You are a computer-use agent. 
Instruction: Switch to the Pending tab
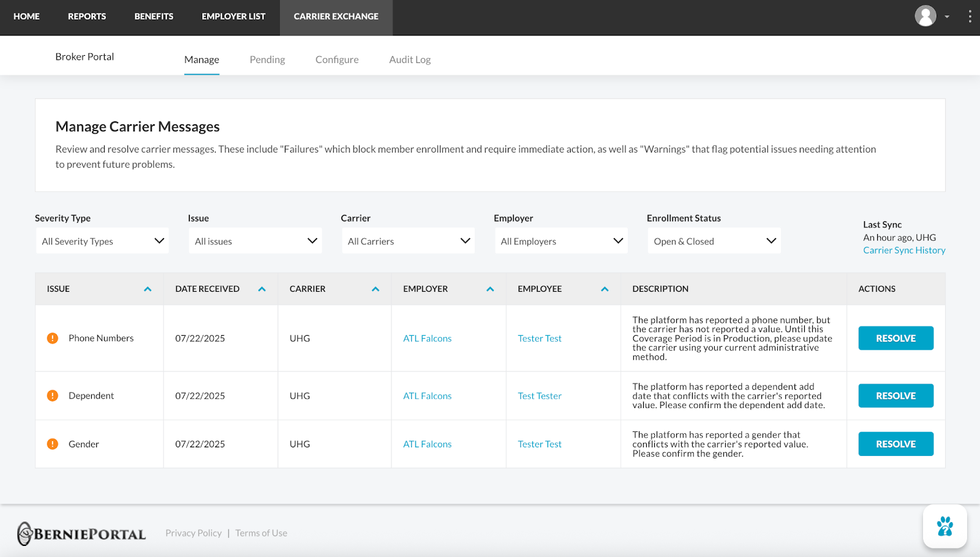[267, 59]
